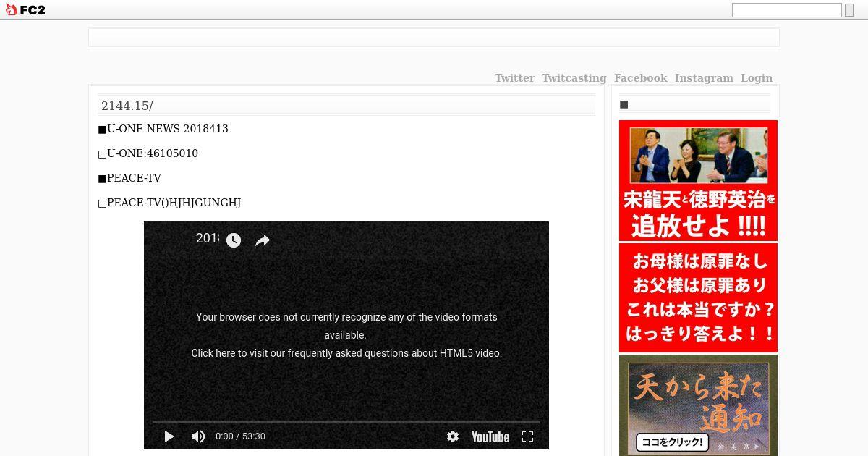Screen dimensions: 868x456
Task: Click the video title text 201 in the player
Action: 207,238
